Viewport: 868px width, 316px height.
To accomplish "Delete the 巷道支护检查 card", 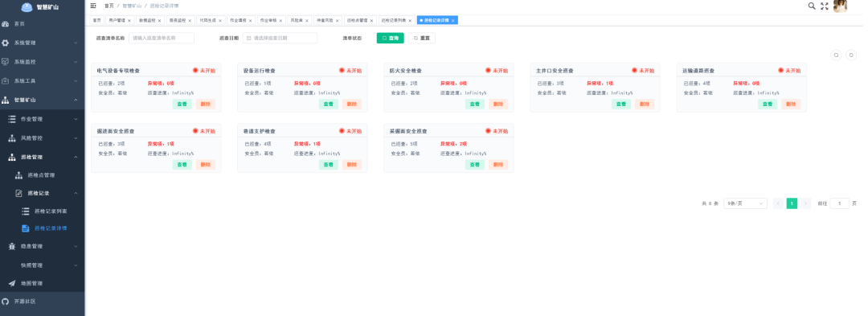I will pyautogui.click(x=352, y=164).
